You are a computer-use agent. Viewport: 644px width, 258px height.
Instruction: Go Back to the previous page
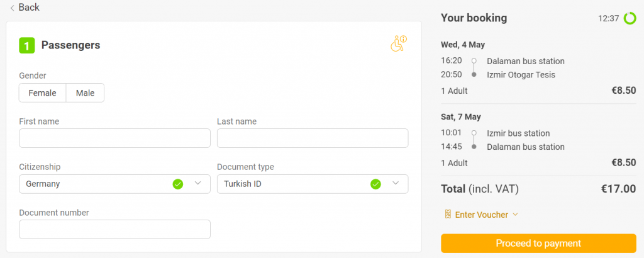click(x=25, y=8)
